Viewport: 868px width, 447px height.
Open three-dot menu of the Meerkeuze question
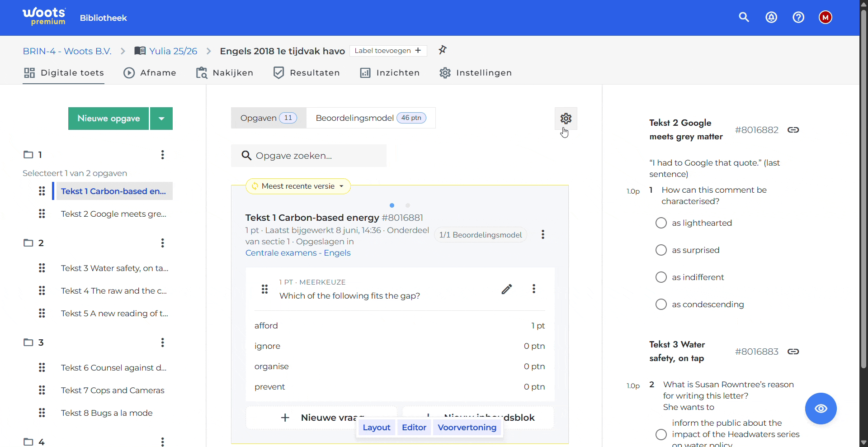point(534,289)
